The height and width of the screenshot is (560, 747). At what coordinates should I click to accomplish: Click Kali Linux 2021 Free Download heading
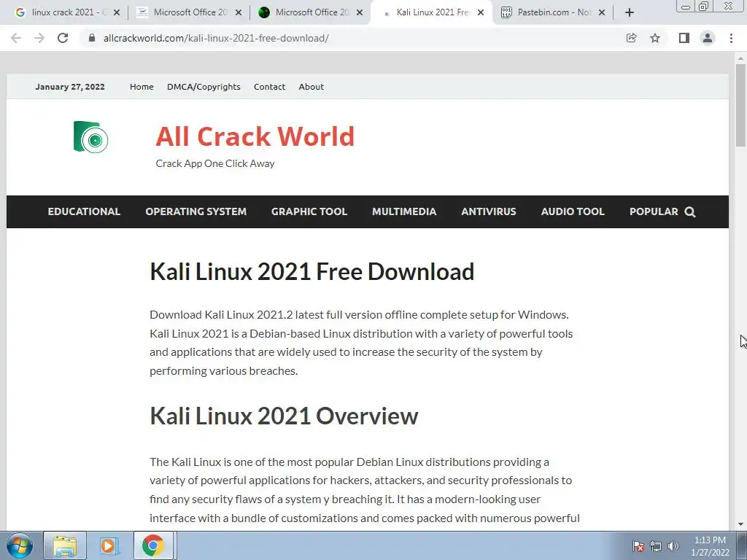[312, 271]
